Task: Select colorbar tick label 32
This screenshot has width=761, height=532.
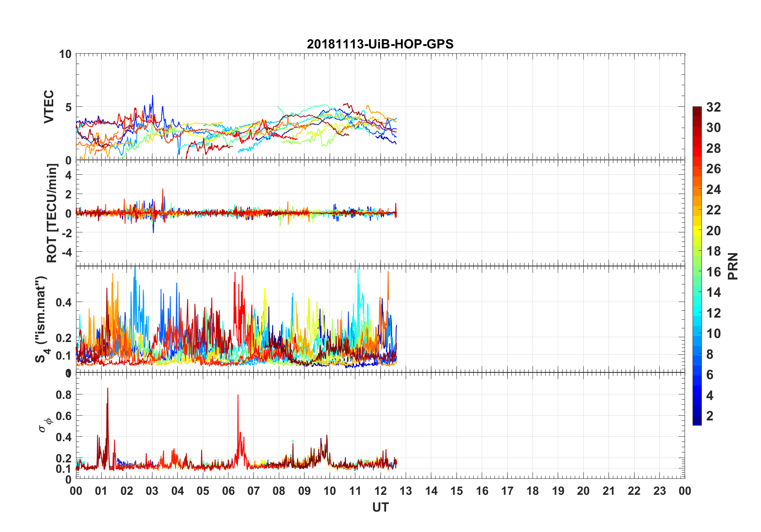Action: 713,107
